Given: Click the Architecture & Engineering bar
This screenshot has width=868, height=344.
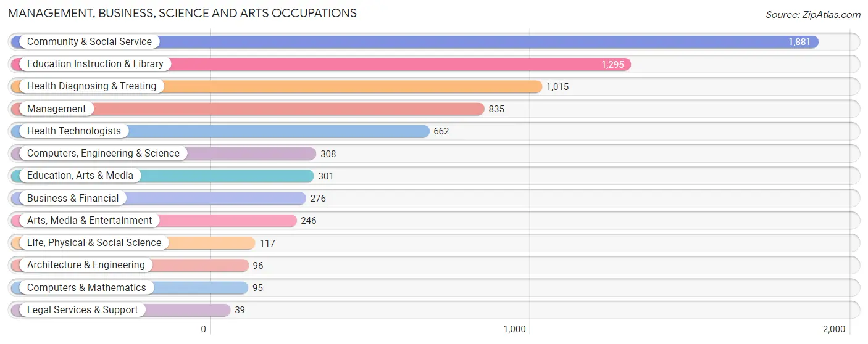Looking at the screenshot, I should 129,265.
